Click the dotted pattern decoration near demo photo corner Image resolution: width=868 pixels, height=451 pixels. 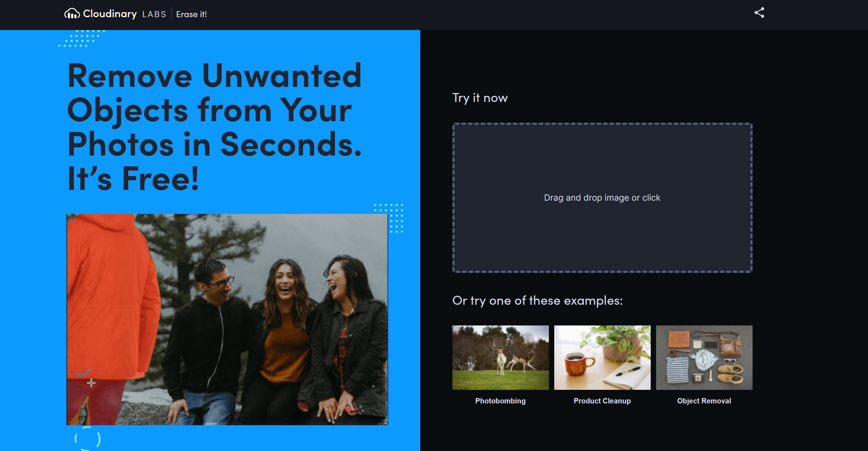389,218
